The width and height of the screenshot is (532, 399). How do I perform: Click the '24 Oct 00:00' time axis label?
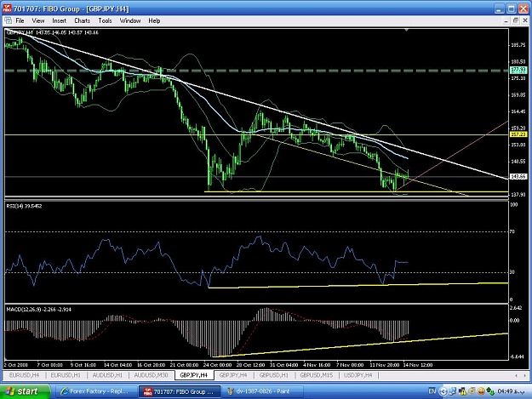[x=218, y=365]
